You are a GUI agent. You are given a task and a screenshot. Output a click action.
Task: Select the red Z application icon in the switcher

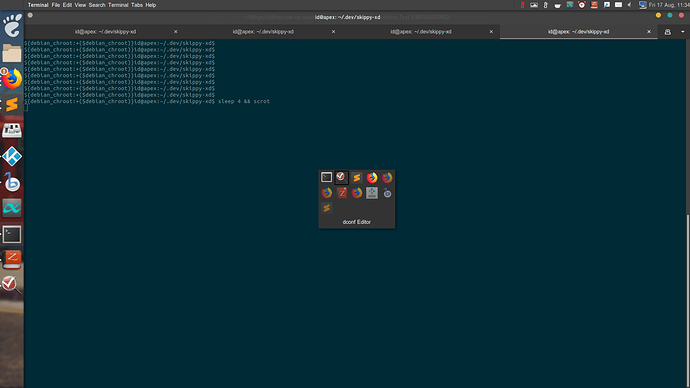[x=341, y=193]
